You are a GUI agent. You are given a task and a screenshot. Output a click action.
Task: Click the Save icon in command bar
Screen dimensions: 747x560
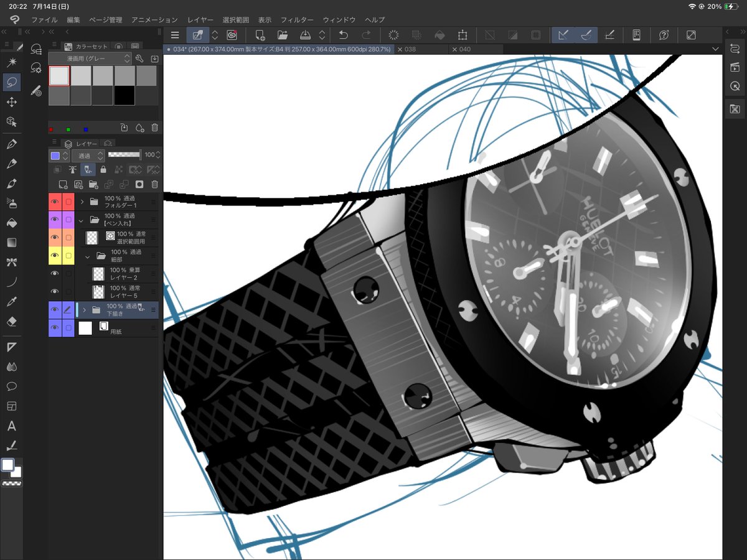[x=306, y=35]
